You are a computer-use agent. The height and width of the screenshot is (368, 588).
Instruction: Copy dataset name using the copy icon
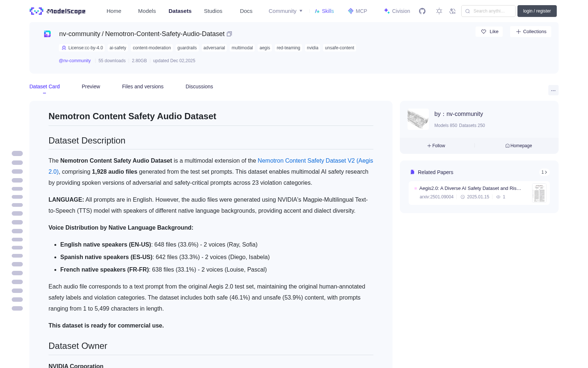[x=229, y=34]
